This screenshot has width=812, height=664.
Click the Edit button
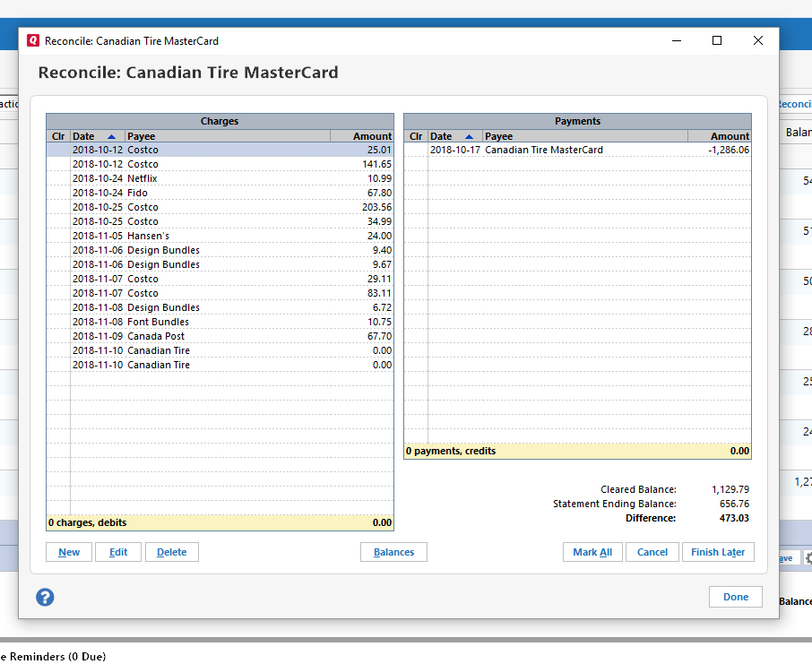pyautogui.click(x=118, y=552)
